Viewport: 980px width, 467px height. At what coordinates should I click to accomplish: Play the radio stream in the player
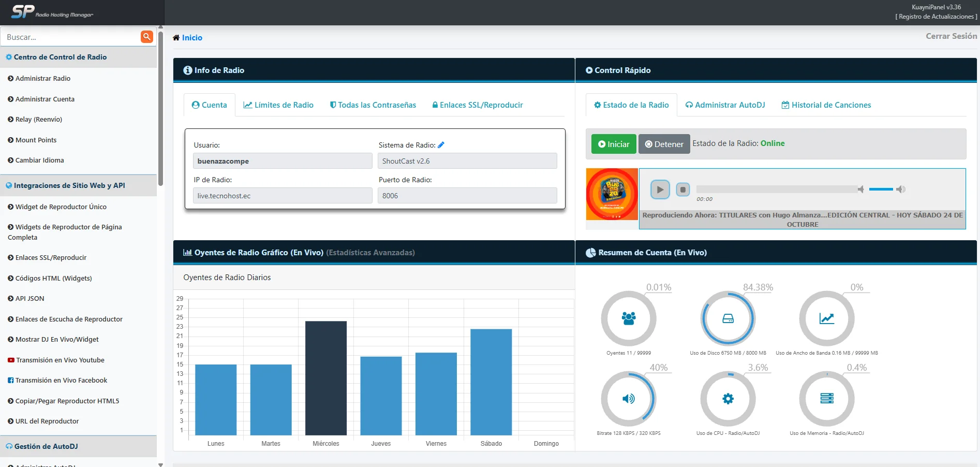point(660,189)
